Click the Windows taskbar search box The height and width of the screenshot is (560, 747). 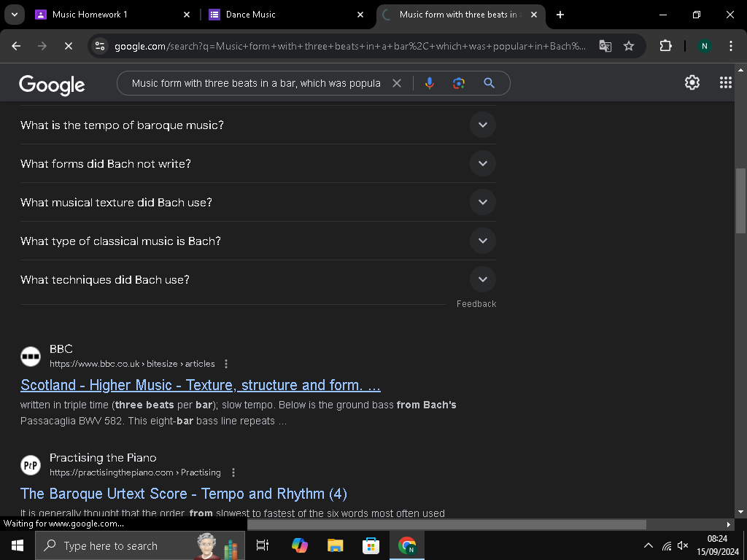(x=140, y=545)
